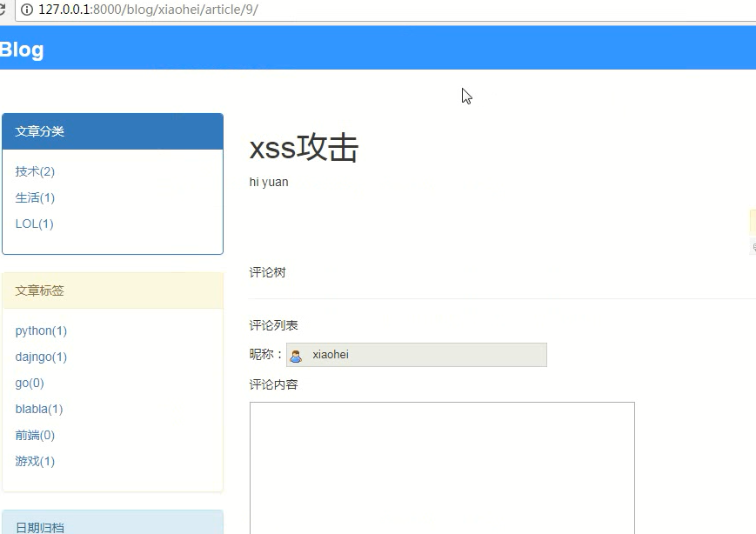The width and height of the screenshot is (756, 534).
Task: Click the xss攻击 article title
Action: (304, 148)
